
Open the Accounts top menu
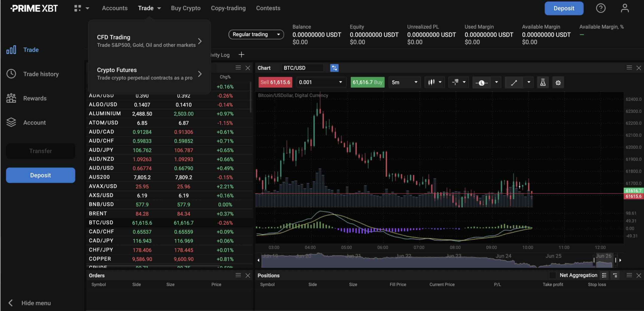click(115, 8)
